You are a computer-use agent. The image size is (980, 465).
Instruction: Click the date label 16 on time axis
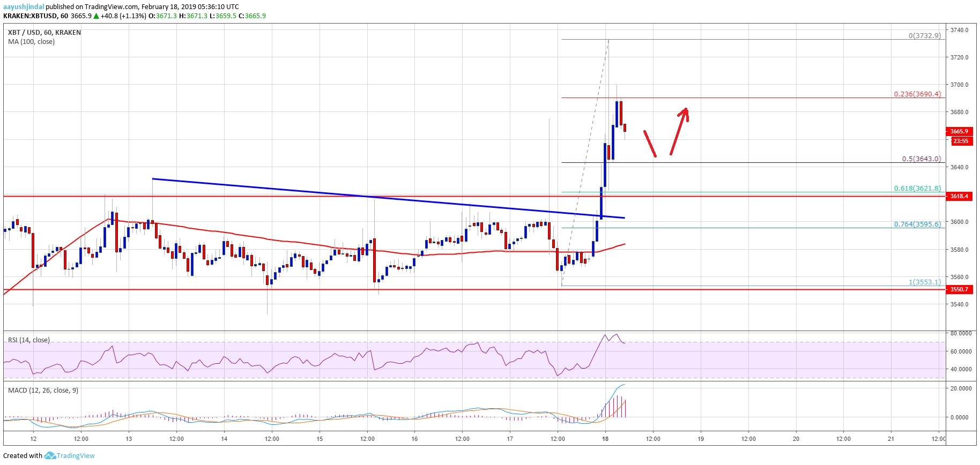[x=414, y=439]
